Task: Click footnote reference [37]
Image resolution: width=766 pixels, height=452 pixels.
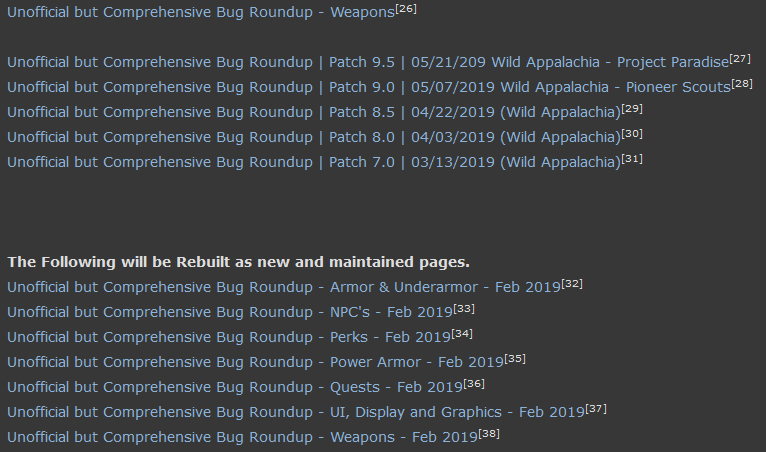Action: tap(596, 409)
